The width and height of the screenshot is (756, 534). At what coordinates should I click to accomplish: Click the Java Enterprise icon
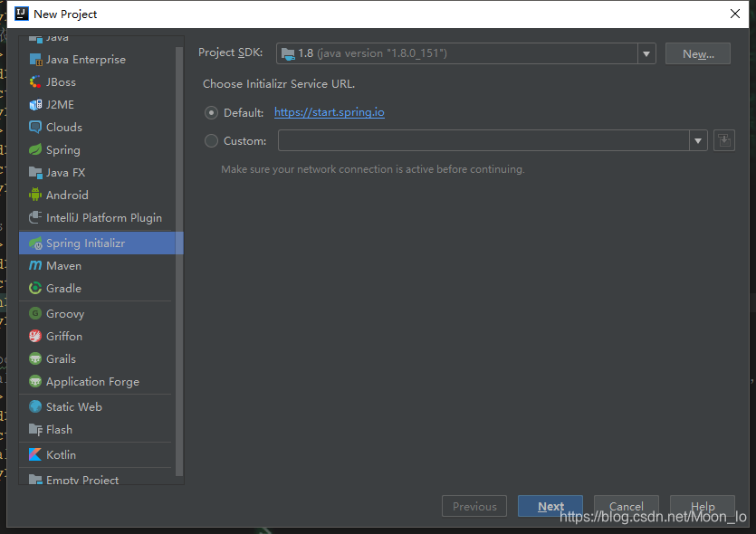point(35,59)
